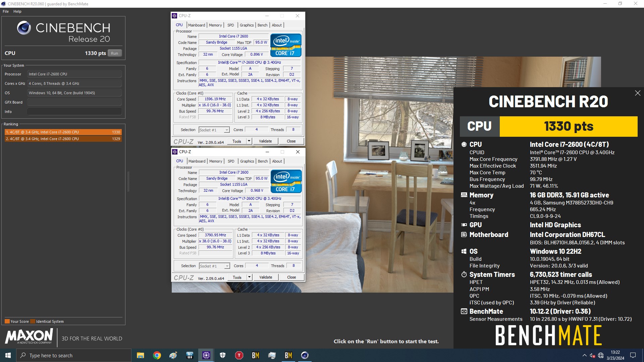Click the Info input field
644x362 pixels.
click(x=74, y=112)
